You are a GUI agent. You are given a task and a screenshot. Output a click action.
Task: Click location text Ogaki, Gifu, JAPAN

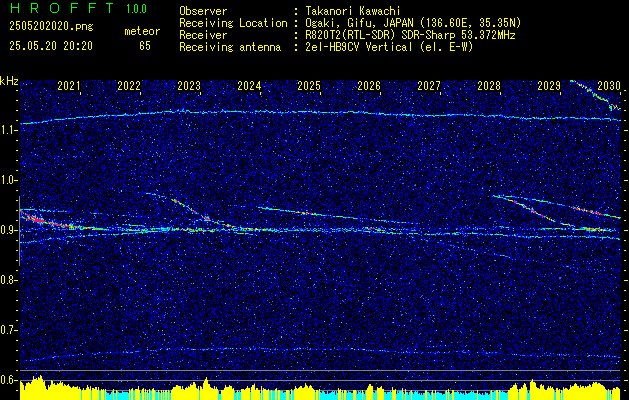(359, 23)
